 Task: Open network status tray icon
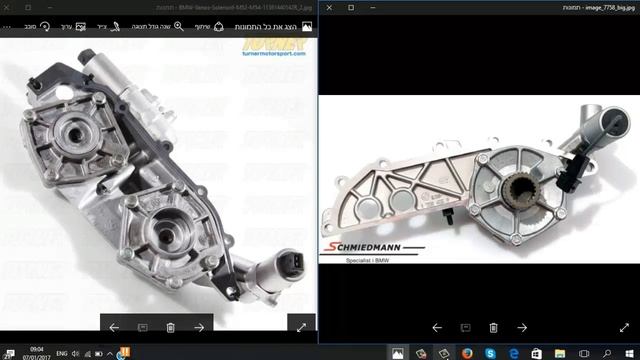87,353
